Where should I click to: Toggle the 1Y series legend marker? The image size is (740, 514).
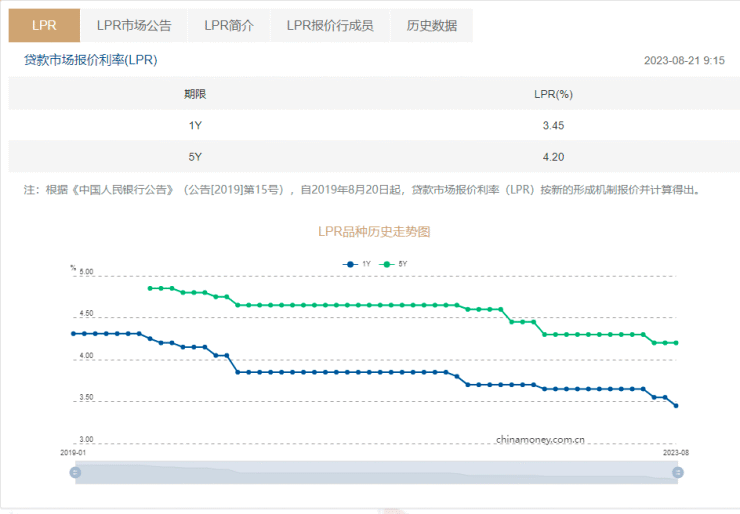click(x=350, y=263)
